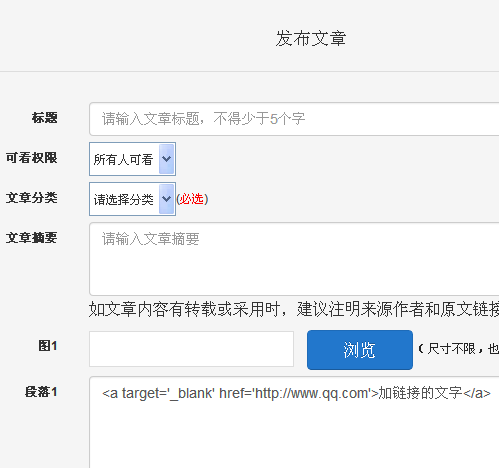Focus the 请输入文章摘要 summary text area

click(x=294, y=259)
